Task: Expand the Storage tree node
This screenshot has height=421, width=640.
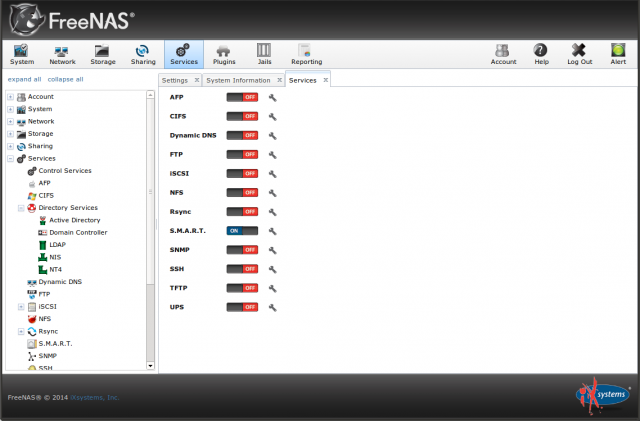Action: [x=11, y=134]
